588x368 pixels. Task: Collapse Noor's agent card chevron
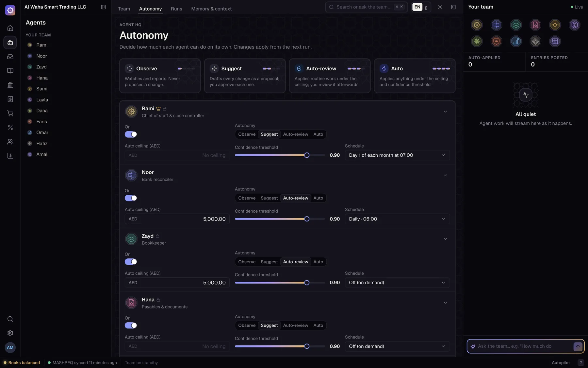[x=445, y=175]
